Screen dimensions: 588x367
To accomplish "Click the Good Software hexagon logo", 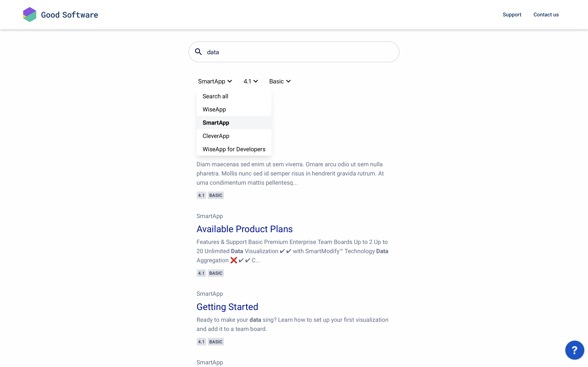I will coord(30,15).
